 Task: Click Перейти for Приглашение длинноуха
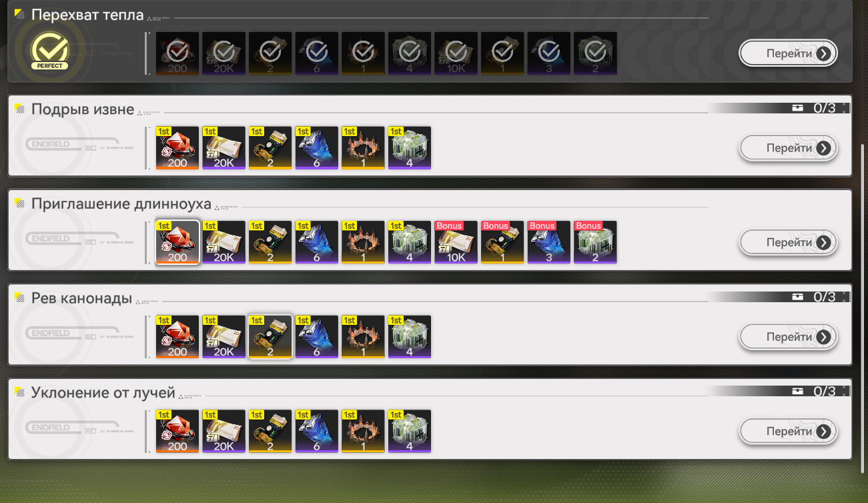[789, 242]
